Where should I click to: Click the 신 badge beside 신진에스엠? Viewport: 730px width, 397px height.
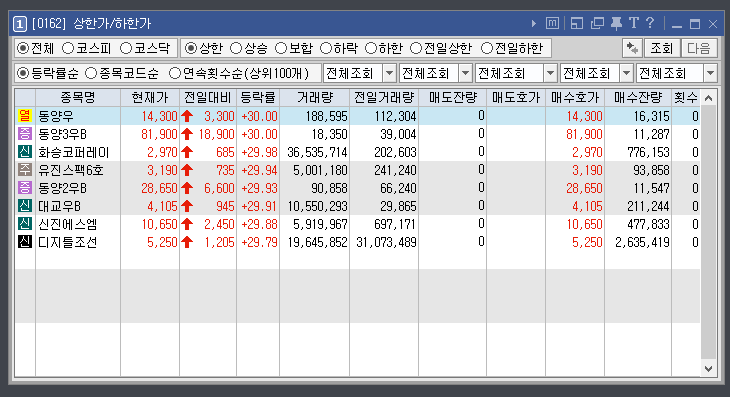[25, 224]
